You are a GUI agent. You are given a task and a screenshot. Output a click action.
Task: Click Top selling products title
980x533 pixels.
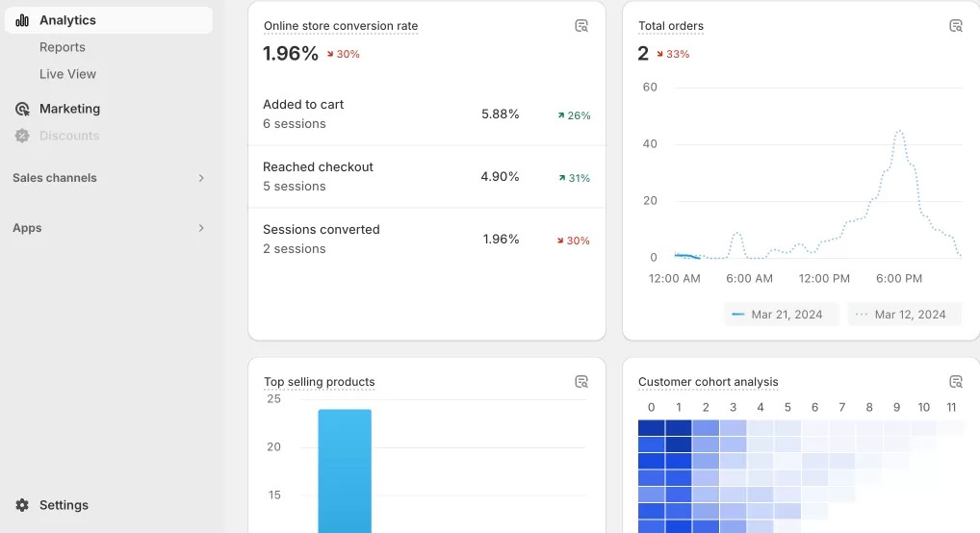pos(320,382)
